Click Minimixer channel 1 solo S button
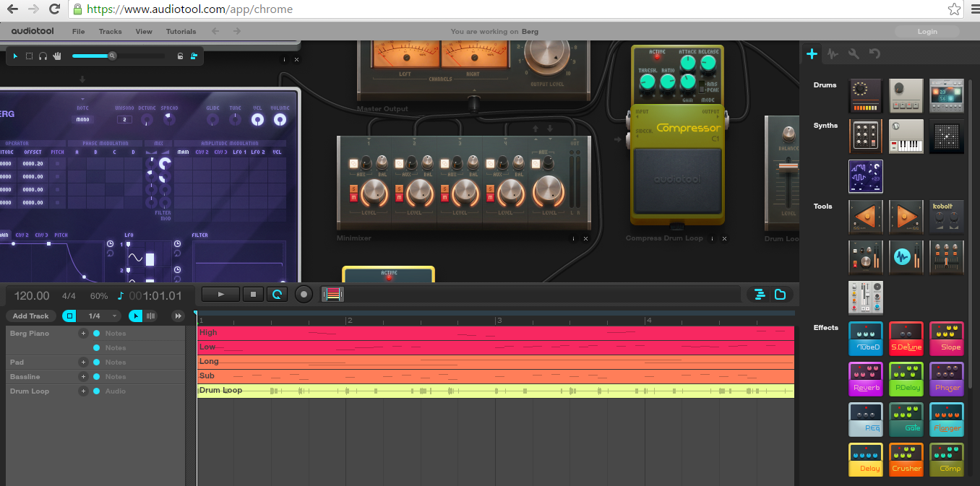 pos(353,188)
